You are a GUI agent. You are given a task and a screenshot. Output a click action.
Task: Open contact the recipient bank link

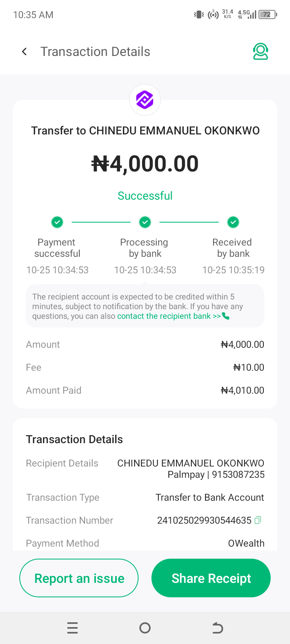pos(168,316)
